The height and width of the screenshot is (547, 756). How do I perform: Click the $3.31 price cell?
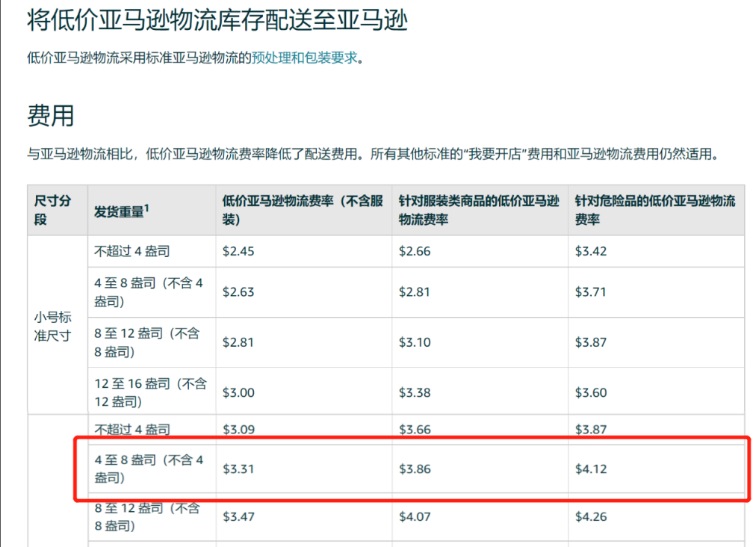click(x=304, y=469)
